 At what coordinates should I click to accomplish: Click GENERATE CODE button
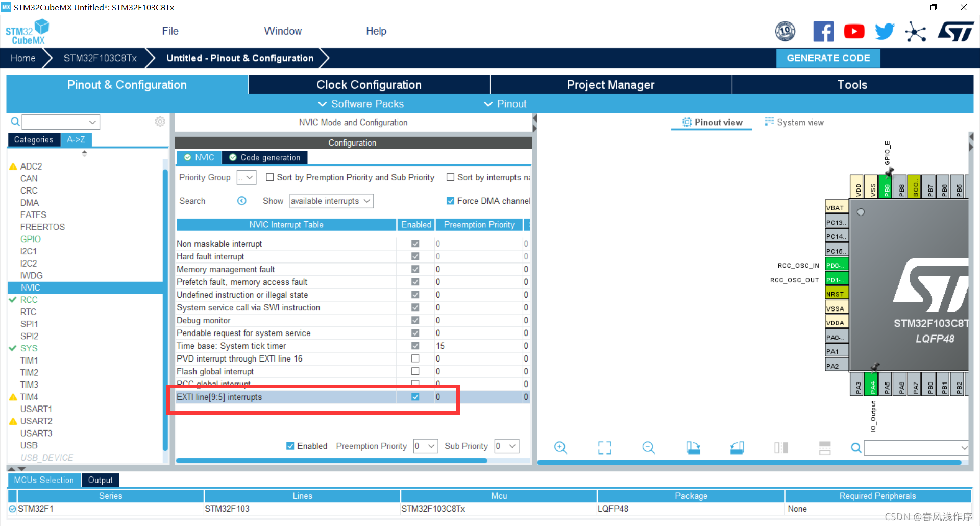[828, 58]
